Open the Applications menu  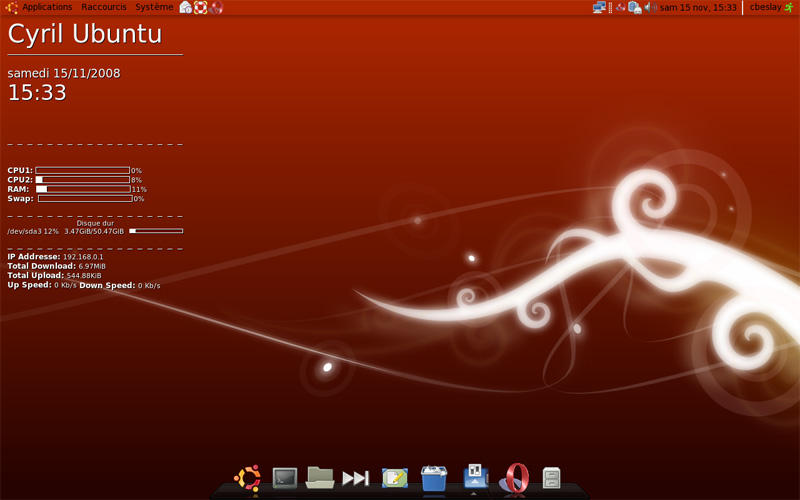point(47,7)
